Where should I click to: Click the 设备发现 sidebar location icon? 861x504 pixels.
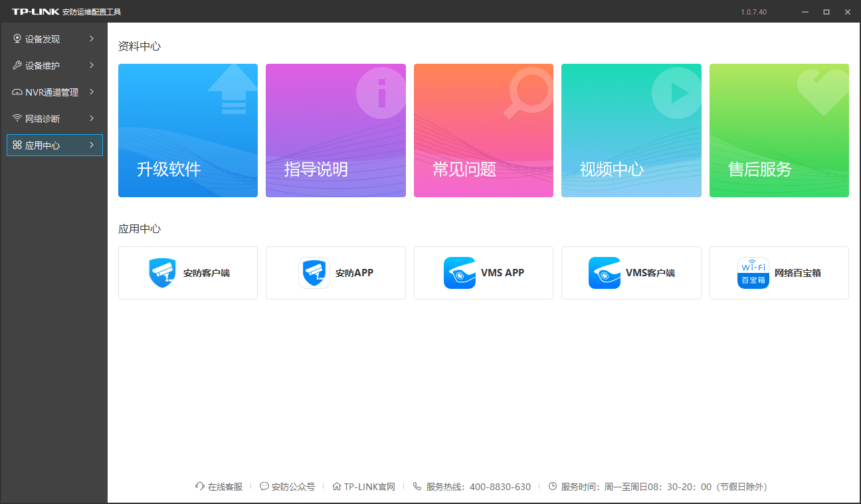17,39
